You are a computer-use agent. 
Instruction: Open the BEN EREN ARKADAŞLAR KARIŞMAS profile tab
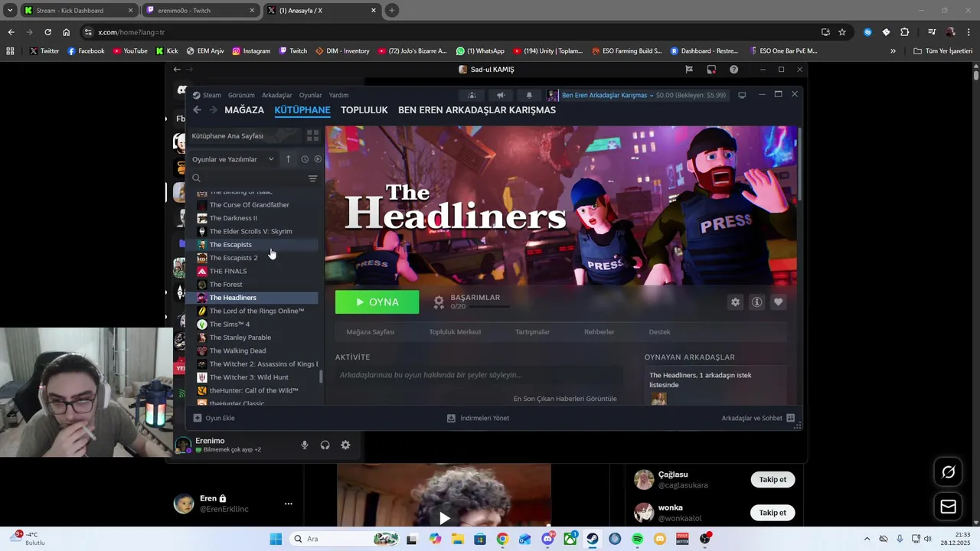point(477,110)
